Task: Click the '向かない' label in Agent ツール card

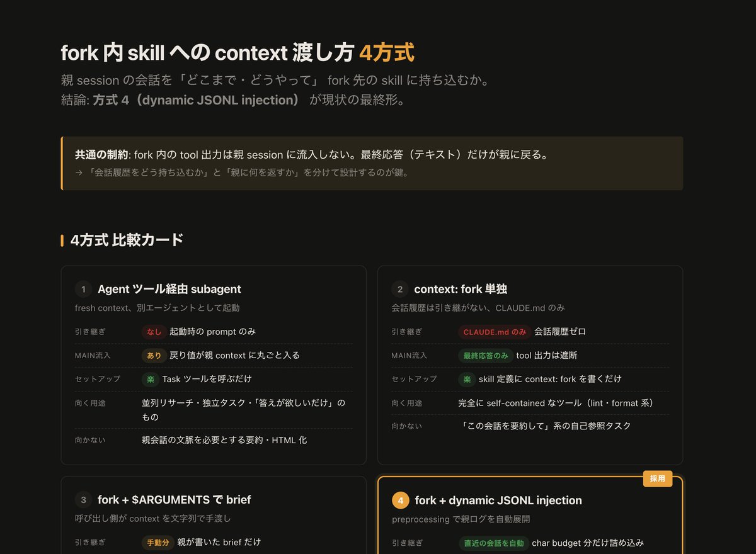Action: tap(90, 440)
